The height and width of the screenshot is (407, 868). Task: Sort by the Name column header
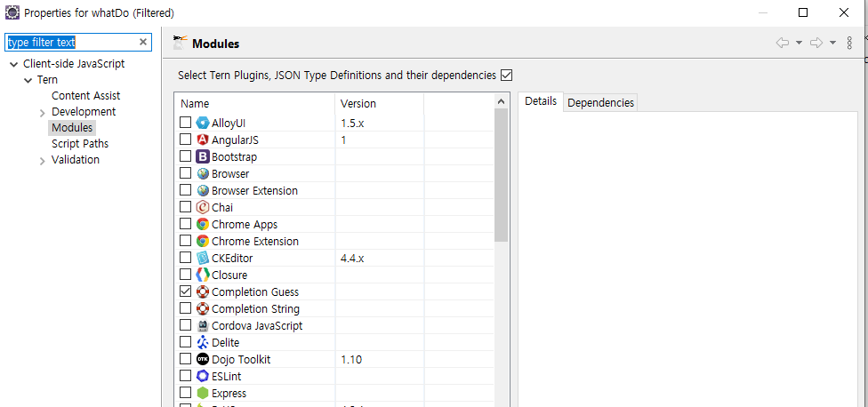254,103
